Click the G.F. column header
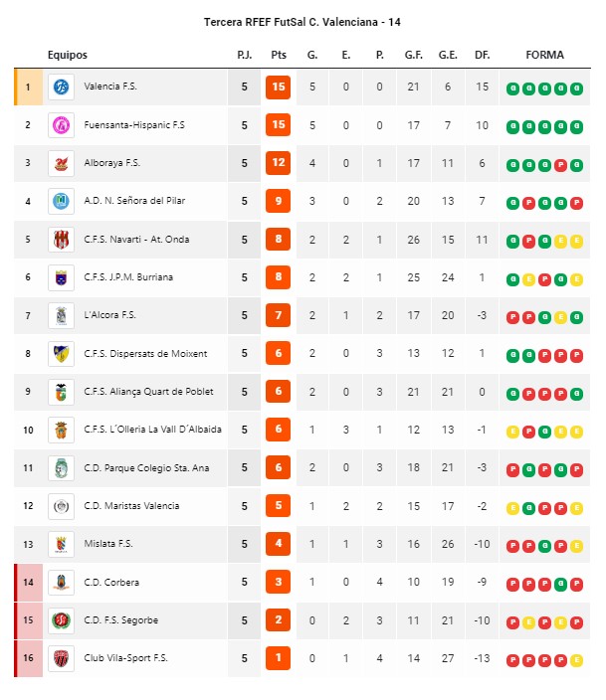The height and width of the screenshot is (700, 606). tap(413, 55)
